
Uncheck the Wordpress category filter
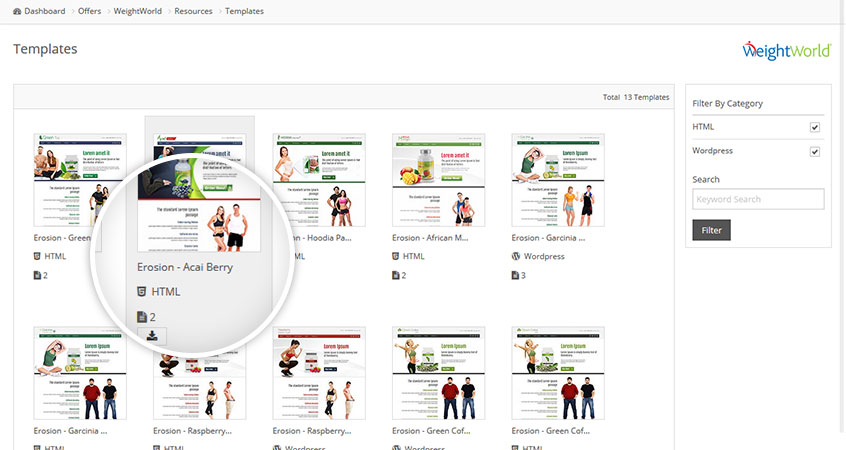click(x=815, y=152)
